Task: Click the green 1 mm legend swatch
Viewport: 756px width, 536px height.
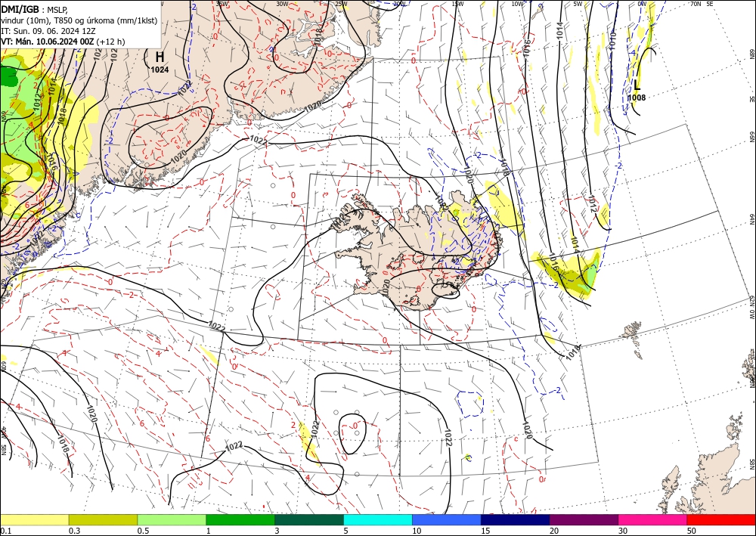Action: pyautogui.click(x=240, y=519)
